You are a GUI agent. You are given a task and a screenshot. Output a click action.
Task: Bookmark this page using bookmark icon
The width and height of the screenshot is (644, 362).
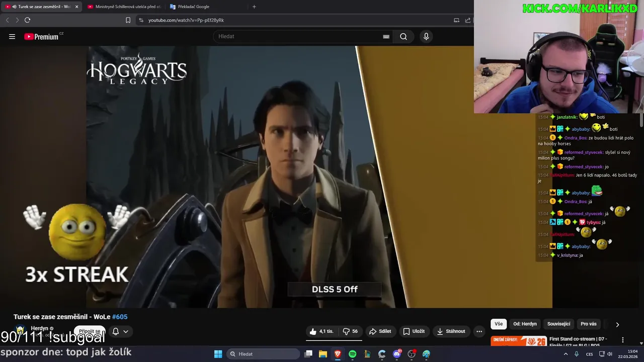click(x=128, y=20)
